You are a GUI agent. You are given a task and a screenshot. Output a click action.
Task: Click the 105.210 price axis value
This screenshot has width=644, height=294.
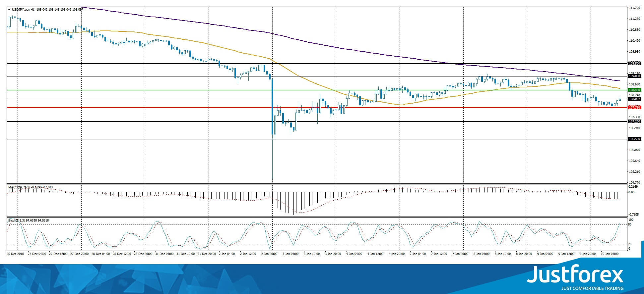click(634, 172)
